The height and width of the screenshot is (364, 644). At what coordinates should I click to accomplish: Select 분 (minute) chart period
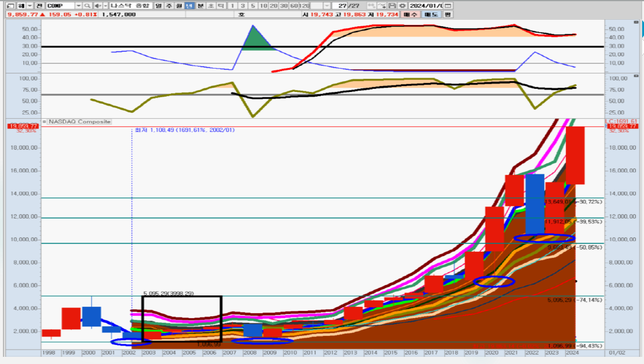click(200, 6)
